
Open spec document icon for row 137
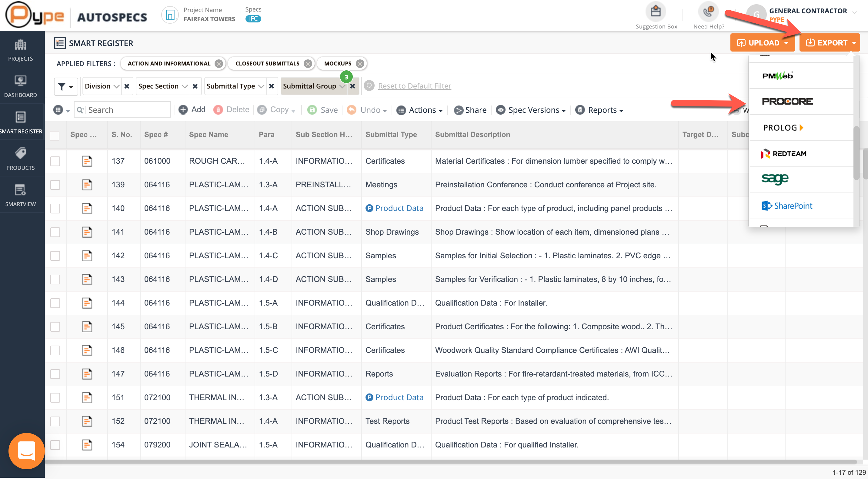tap(87, 161)
